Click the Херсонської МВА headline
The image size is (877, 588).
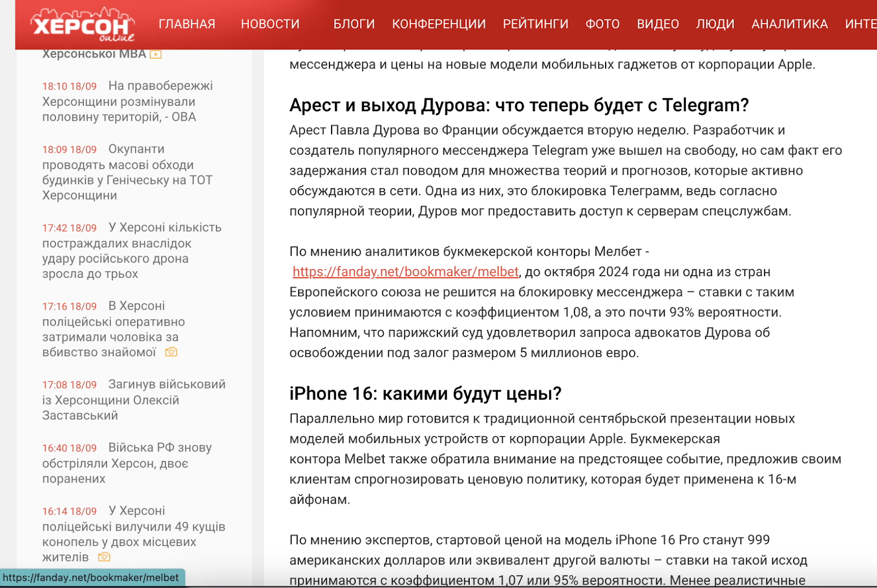(x=94, y=54)
